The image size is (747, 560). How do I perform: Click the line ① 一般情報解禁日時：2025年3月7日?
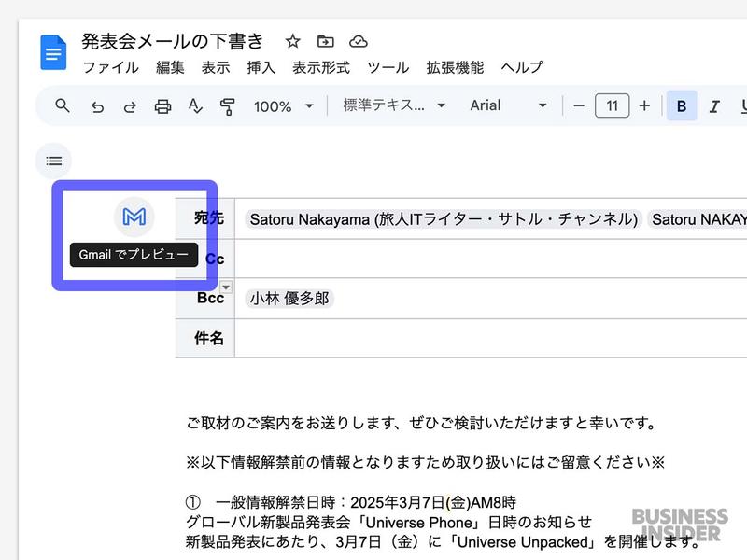click(x=351, y=502)
